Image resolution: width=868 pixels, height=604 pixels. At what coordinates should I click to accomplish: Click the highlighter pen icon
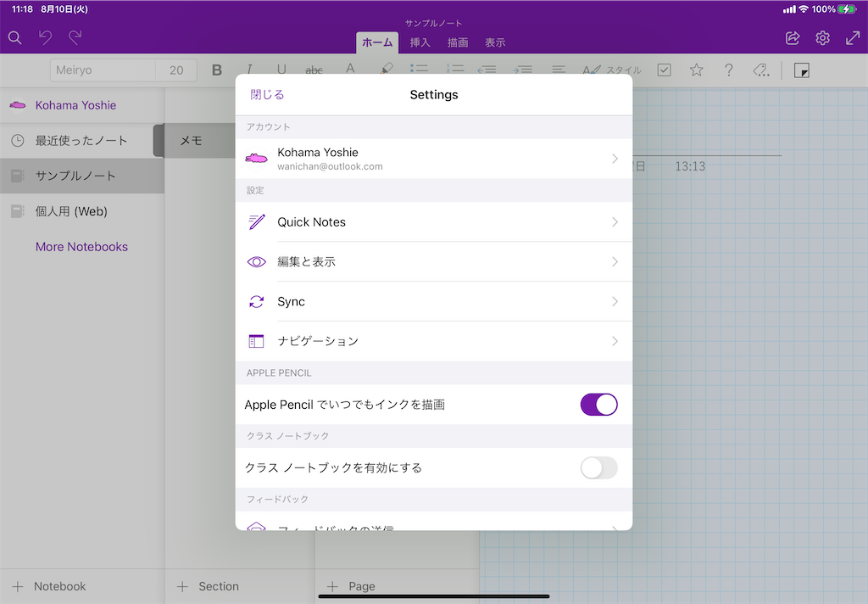click(387, 68)
